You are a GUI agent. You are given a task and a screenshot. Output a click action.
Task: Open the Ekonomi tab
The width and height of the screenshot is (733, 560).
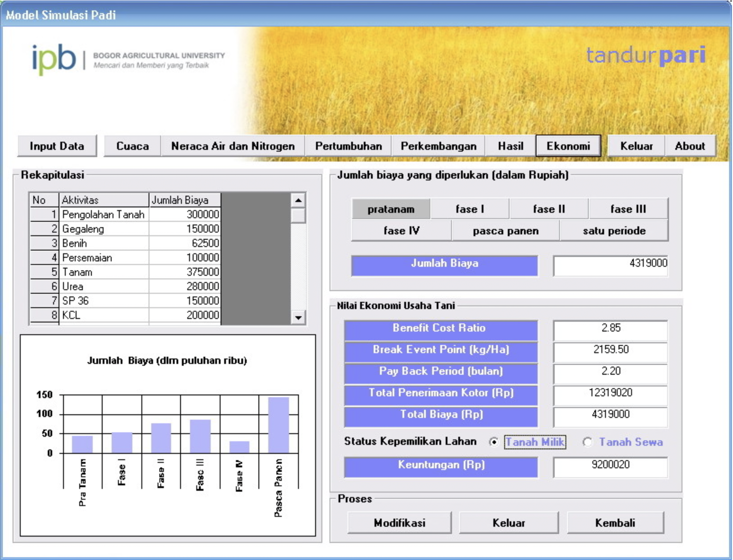568,146
